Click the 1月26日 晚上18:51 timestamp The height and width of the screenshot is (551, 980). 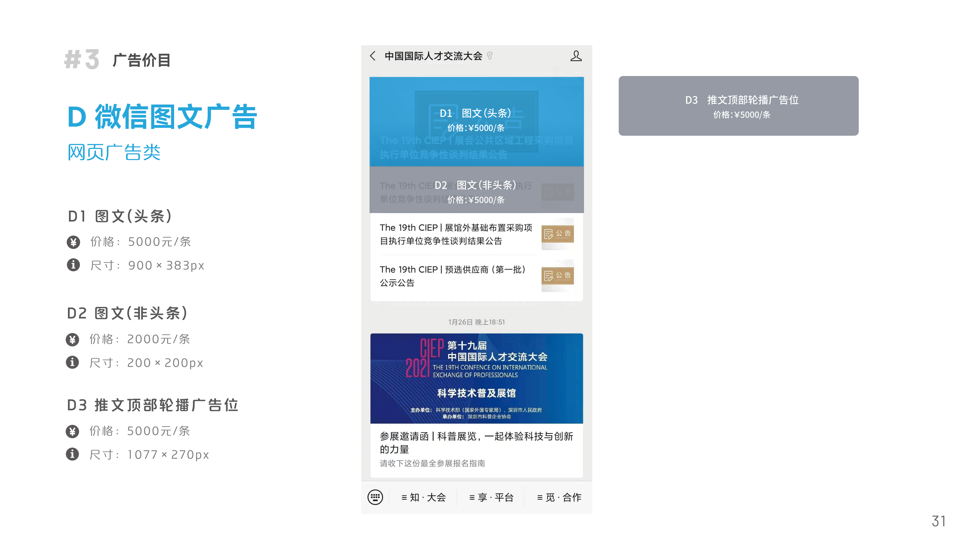coord(476,322)
